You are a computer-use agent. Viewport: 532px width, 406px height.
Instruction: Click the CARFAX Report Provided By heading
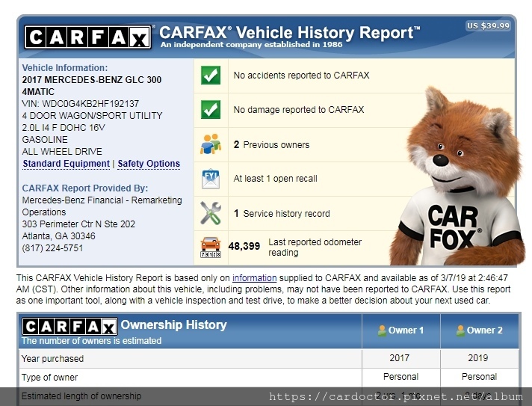(x=85, y=188)
